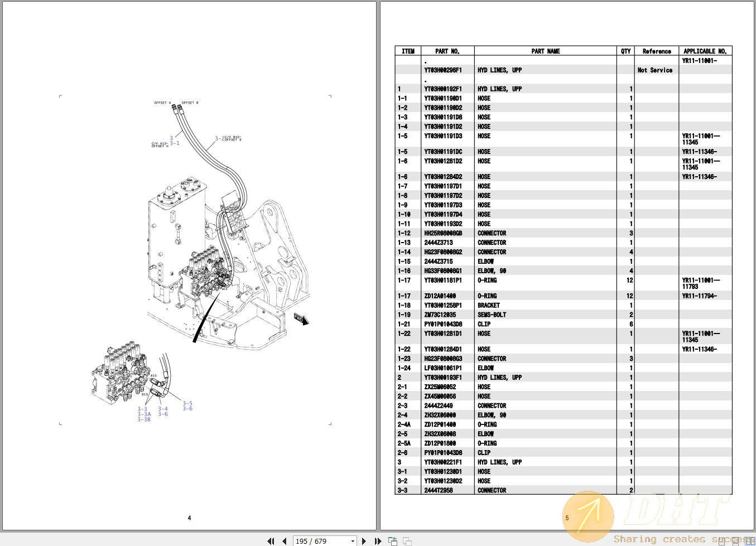The image size is (756, 546).
Task: Click the Not Service reference cell
Action: [x=655, y=70]
